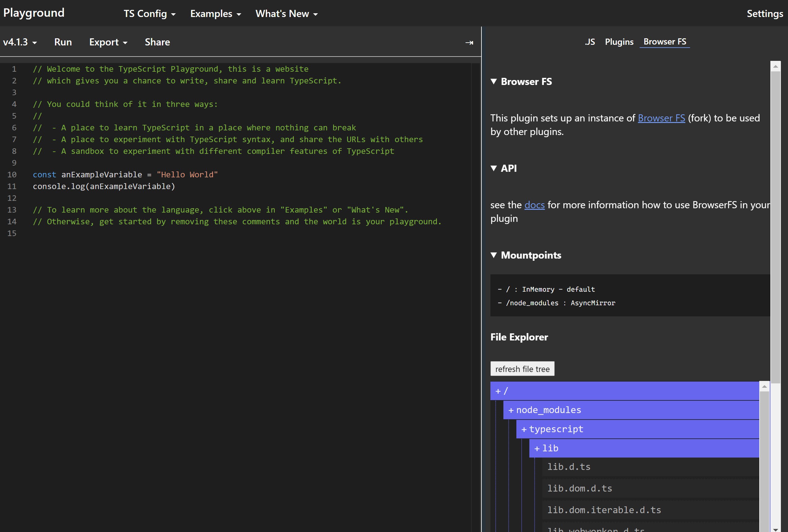Select the lib.dom.d.ts file
This screenshot has width=788, height=532.
650,488
